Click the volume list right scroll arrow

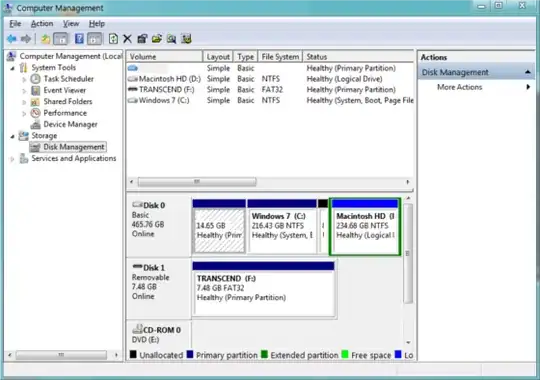pyautogui.click(x=408, y=182)
